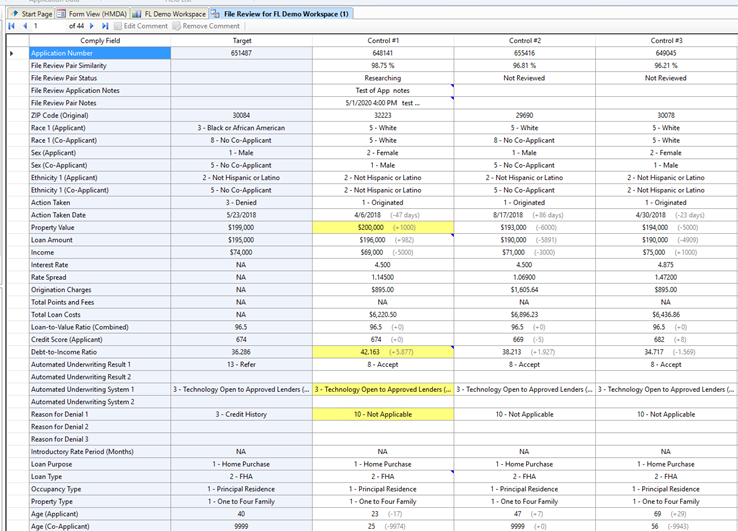Click Target race 3 - Black or African American
The height and width of the screenshot is (531, 738).
[x=241, y=128]
